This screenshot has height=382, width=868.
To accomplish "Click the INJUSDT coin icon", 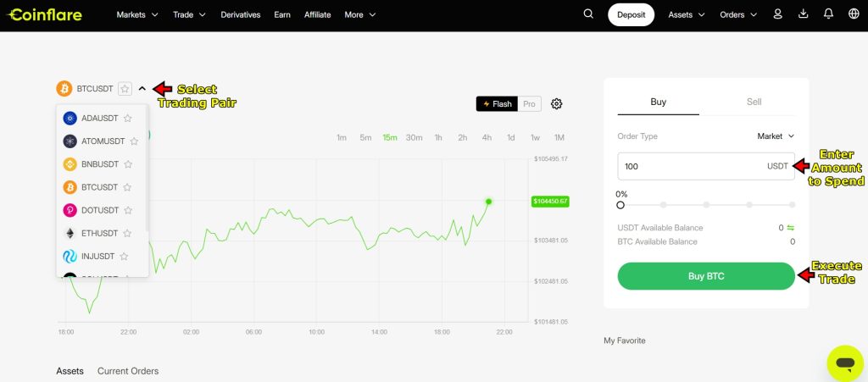I will (70, 257).
